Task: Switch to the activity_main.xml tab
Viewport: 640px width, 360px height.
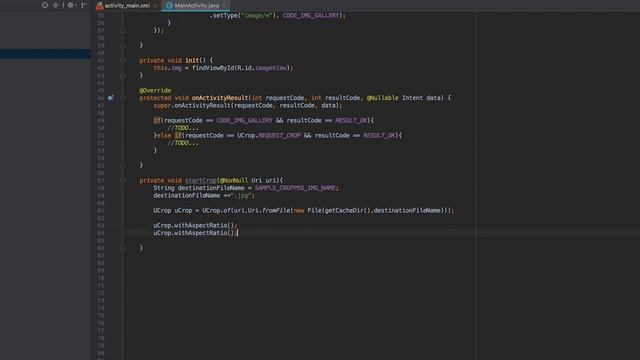Action: [127, 5]
